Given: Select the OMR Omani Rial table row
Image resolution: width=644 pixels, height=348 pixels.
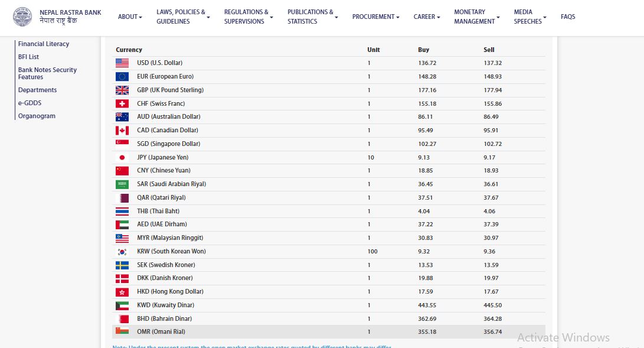Looking at the screenshot, I should (328, 332).
